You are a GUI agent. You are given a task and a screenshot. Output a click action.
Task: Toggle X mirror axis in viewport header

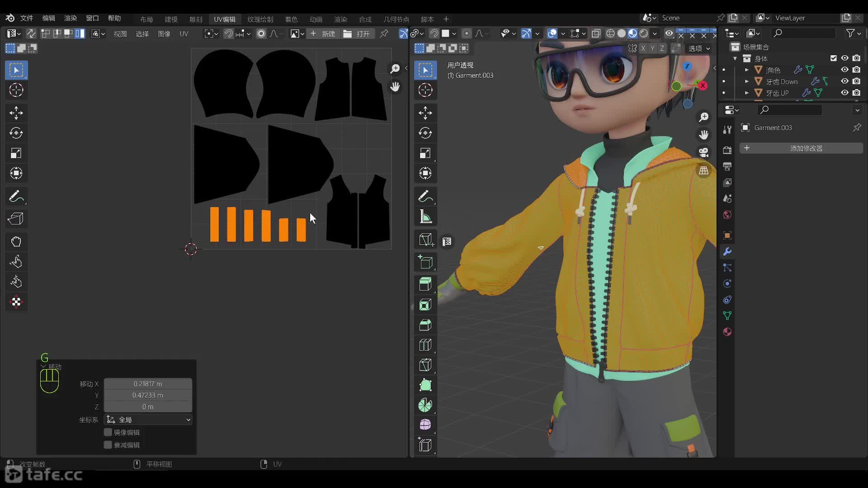pyautogui.click(x=643, y=48)
